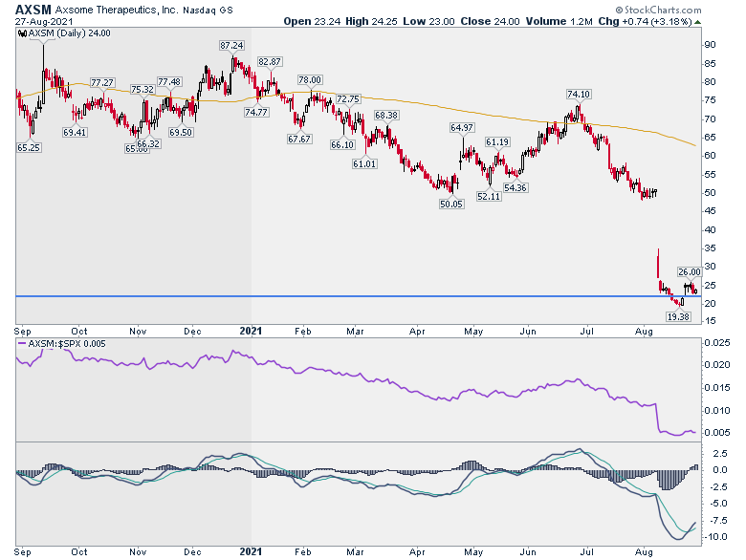
Task: Click the 74.10 June high label
Action: click(579, 94)
